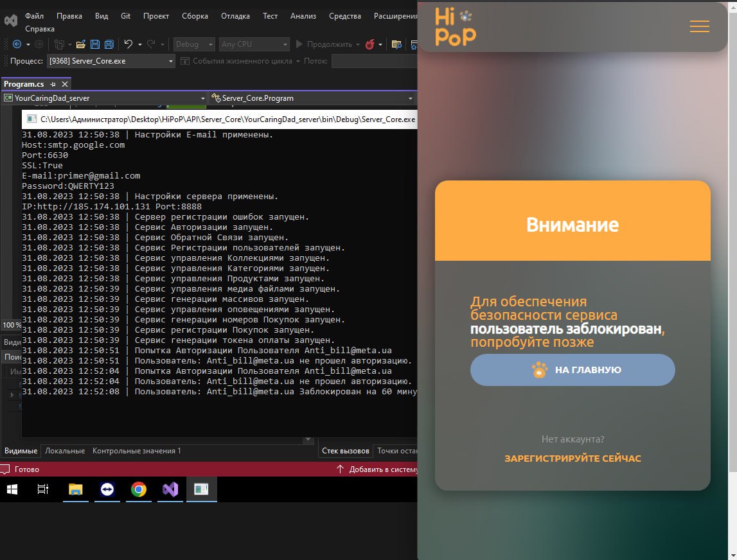The width and height of the screenshot is (737, 560).
Task: Open TeamViewer from the taskbar
Action: click(107, 490)
